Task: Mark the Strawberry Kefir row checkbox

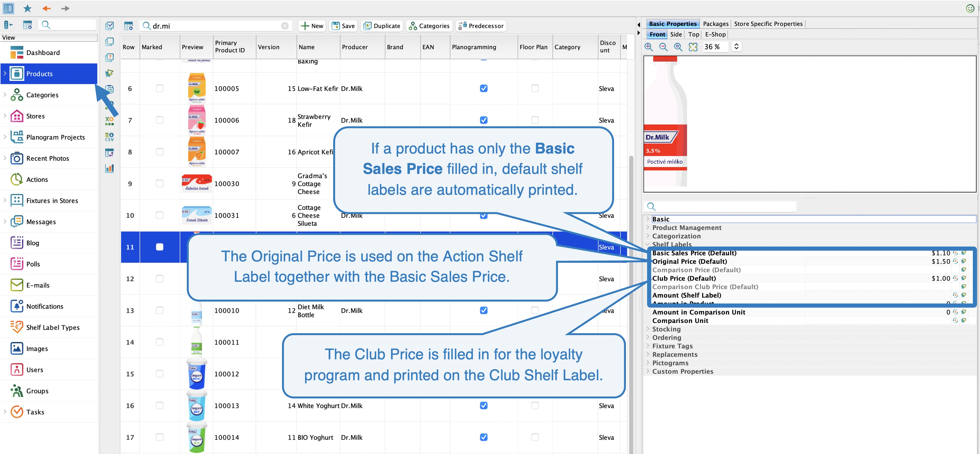Action: click(160, 120)
